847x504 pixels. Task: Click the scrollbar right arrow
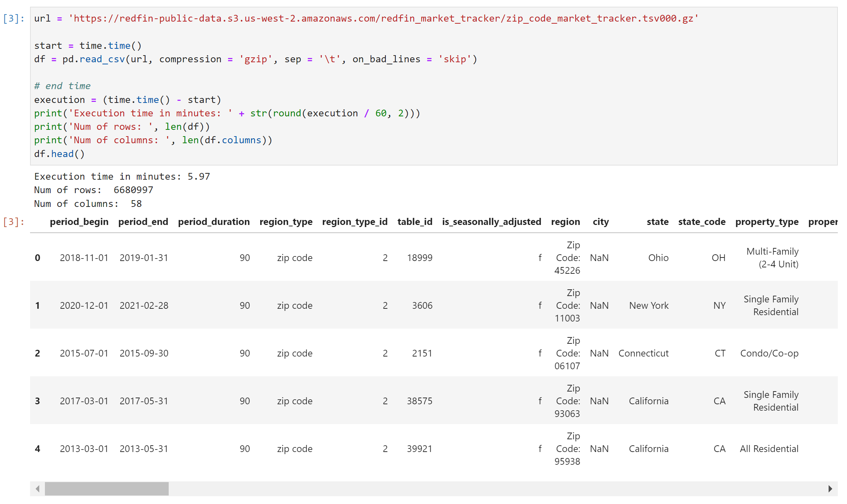[x=830, y=489]
